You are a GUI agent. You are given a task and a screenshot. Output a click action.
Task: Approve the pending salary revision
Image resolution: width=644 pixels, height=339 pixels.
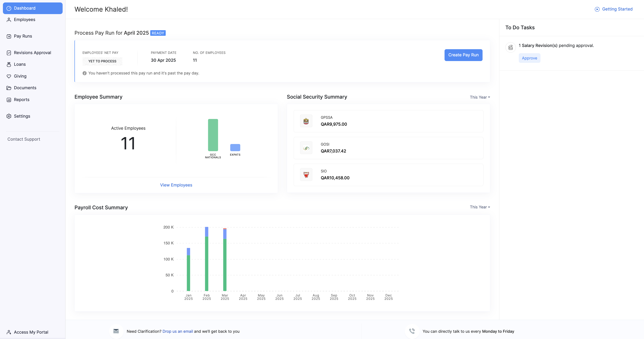click(529, 58)
